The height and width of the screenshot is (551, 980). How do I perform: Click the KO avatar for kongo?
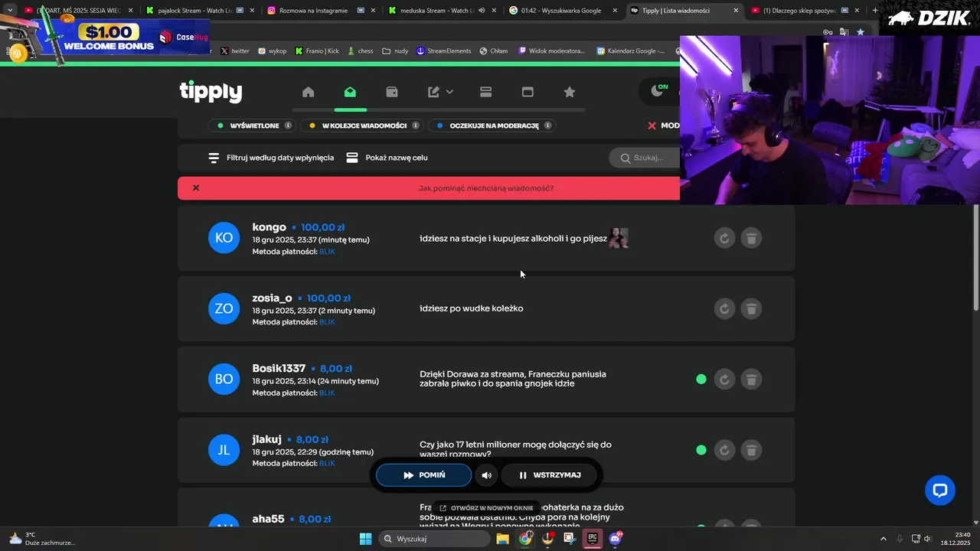(x=224, y=238)
